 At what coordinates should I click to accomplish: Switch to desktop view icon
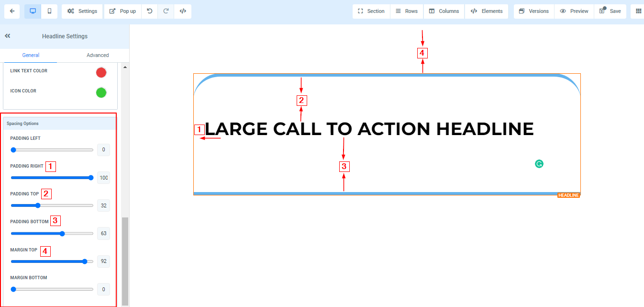click(x=33, y=11)
